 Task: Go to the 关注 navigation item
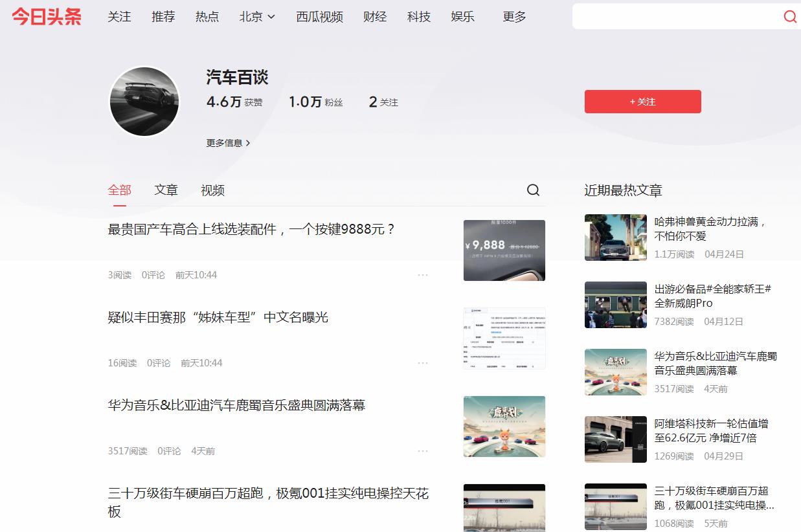coord(119,17)
